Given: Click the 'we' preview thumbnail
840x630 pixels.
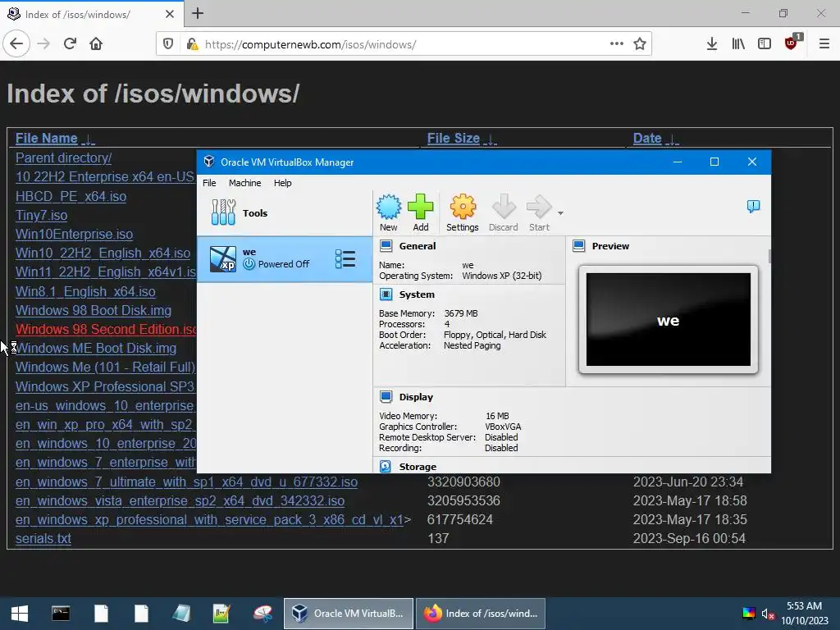Looking at the screenshot, I should [x=668, y=319].
